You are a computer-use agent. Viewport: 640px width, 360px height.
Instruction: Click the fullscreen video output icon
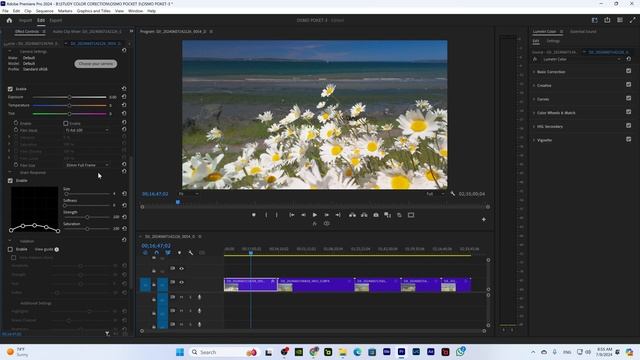[632, 20]
